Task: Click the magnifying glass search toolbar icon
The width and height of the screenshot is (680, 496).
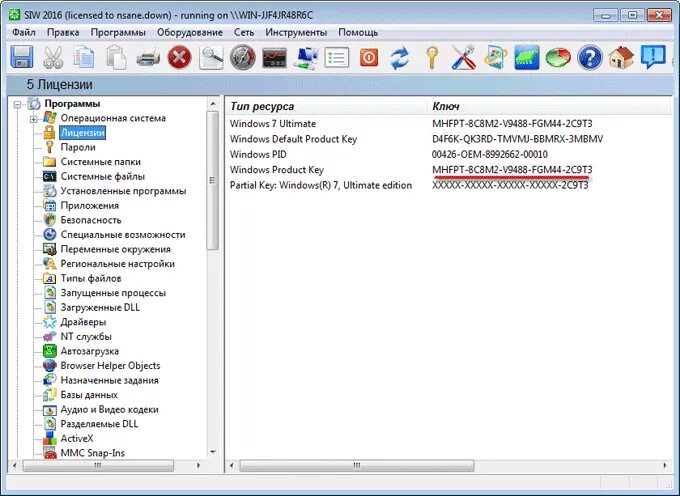Action: pos(211,57)
